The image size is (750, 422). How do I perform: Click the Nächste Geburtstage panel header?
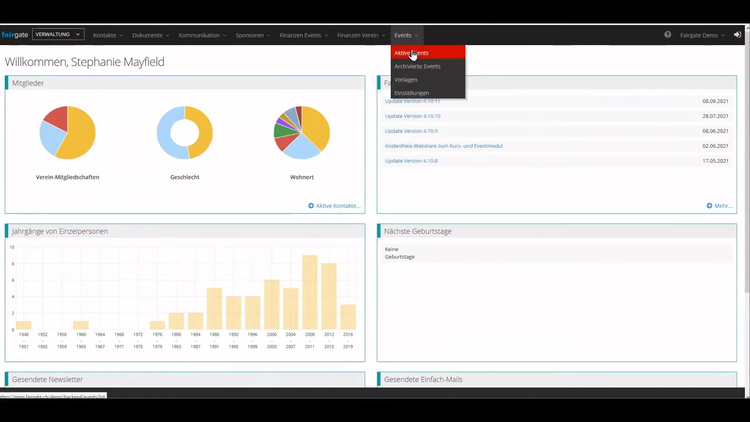[x=557, y=231]
